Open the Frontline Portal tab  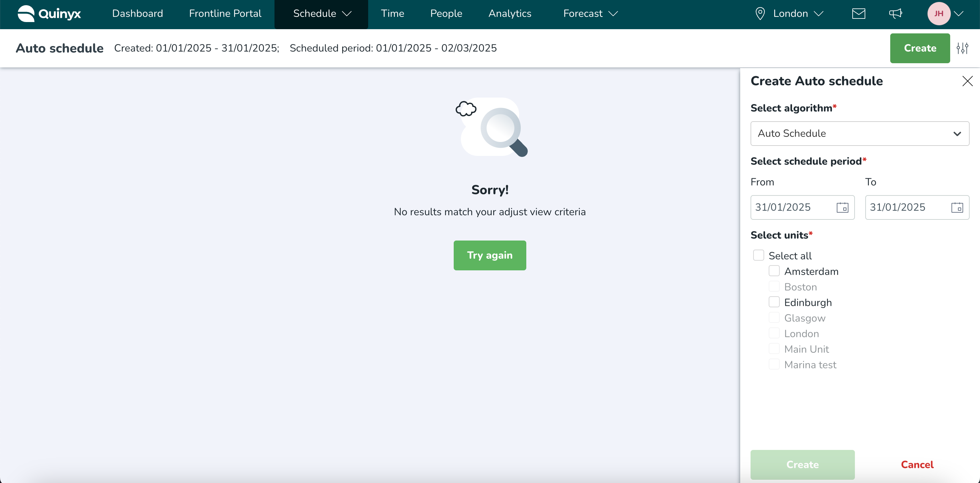[x=225, y=14]
